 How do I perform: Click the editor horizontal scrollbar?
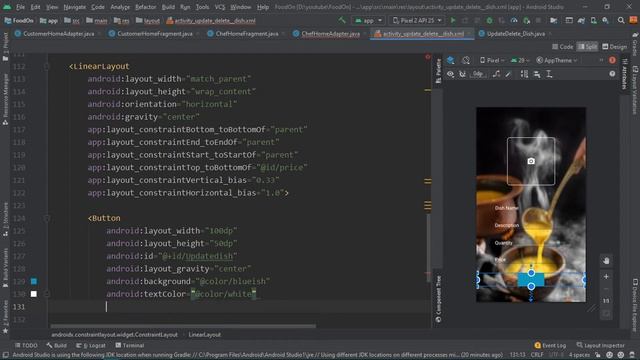183,326
